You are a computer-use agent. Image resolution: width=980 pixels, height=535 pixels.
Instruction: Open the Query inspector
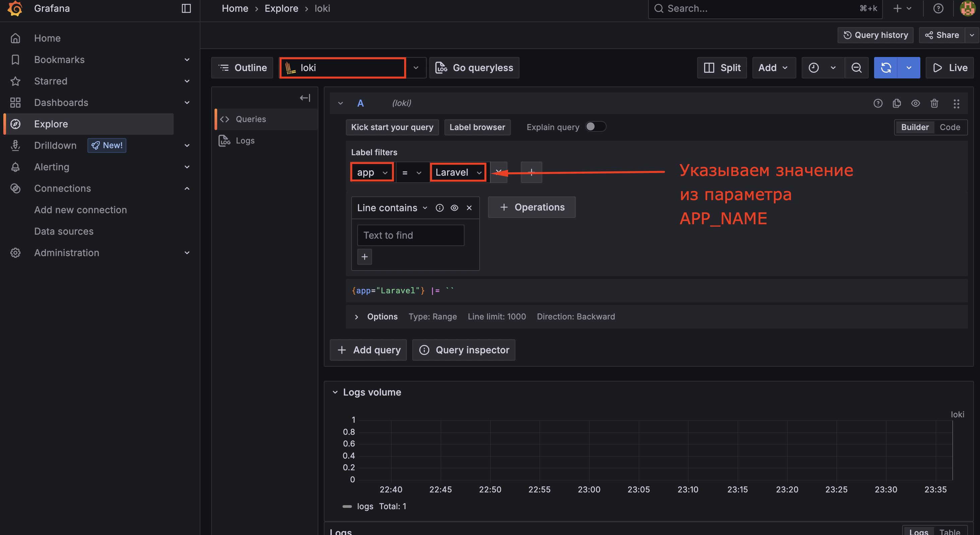[x=464, y=350]
